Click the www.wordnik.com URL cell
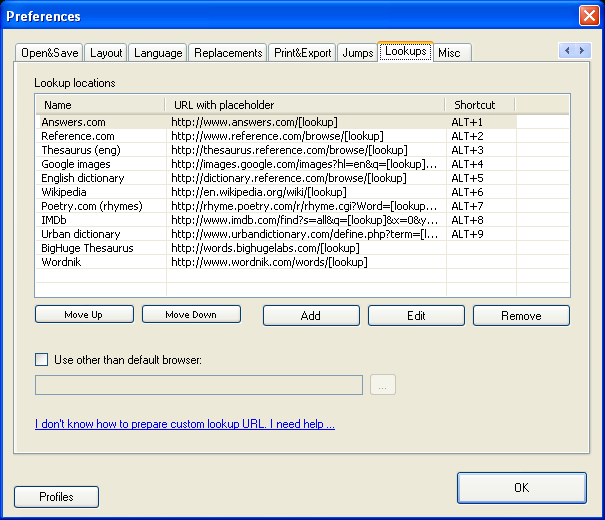605x520 pixels. [x=306, y=262]
